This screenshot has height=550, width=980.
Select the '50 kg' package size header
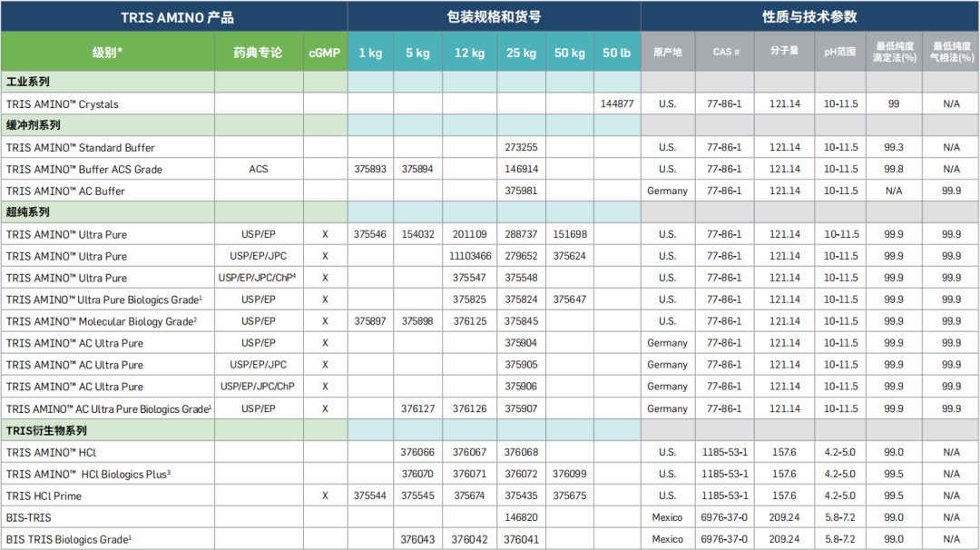tap(569, 53)
